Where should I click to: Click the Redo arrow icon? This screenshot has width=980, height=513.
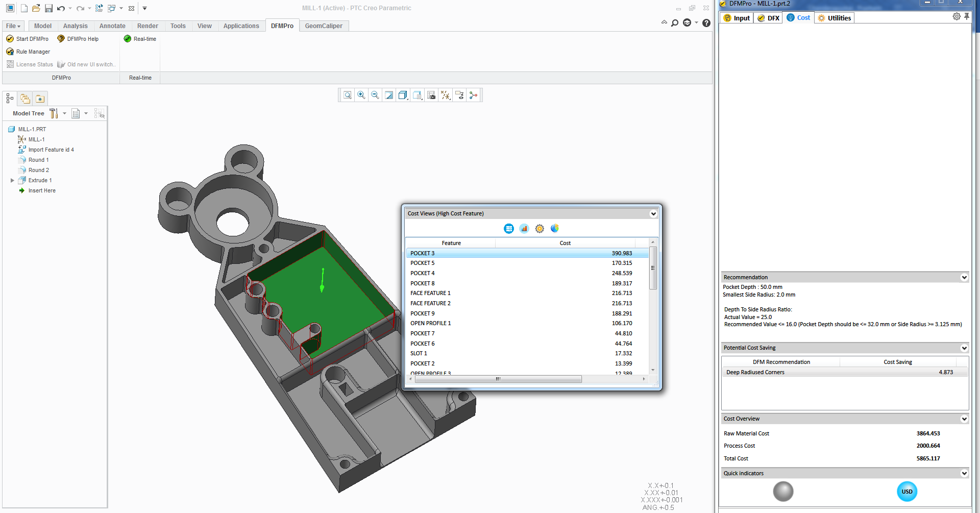click(80, 8)
